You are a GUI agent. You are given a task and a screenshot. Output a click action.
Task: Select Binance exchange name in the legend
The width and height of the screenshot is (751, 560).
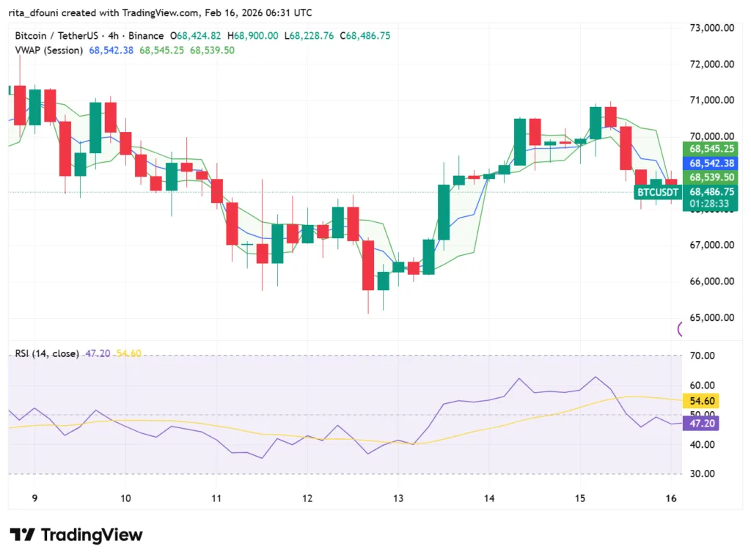pos(147,35)
